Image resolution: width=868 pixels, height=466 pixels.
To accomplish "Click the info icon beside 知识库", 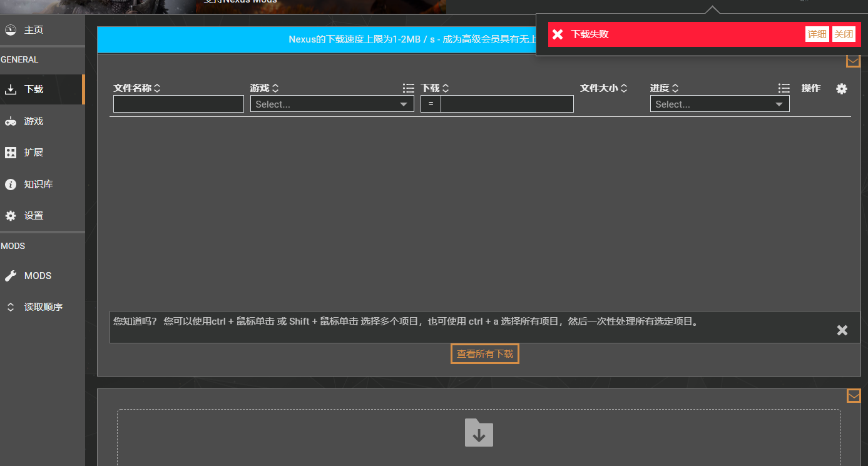I will coord(11,185).
